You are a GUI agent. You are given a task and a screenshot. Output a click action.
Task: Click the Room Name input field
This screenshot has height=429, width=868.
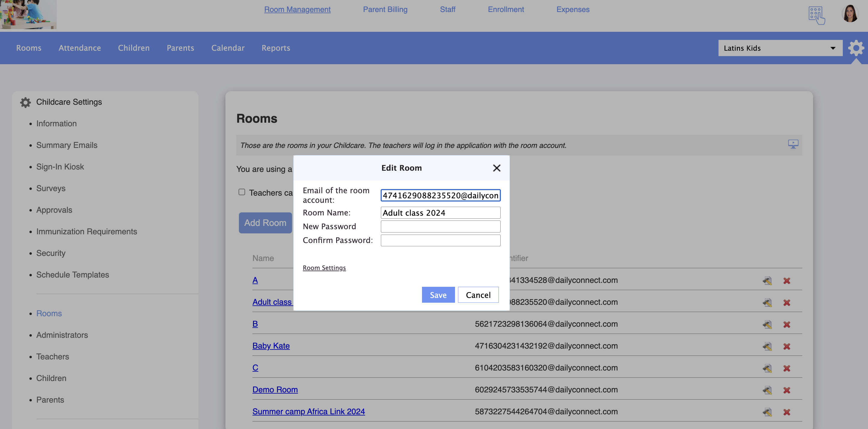click(x=440, y=213)
